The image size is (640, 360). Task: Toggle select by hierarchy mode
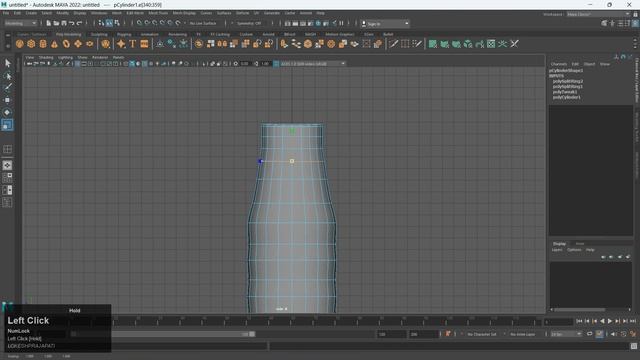101,23
